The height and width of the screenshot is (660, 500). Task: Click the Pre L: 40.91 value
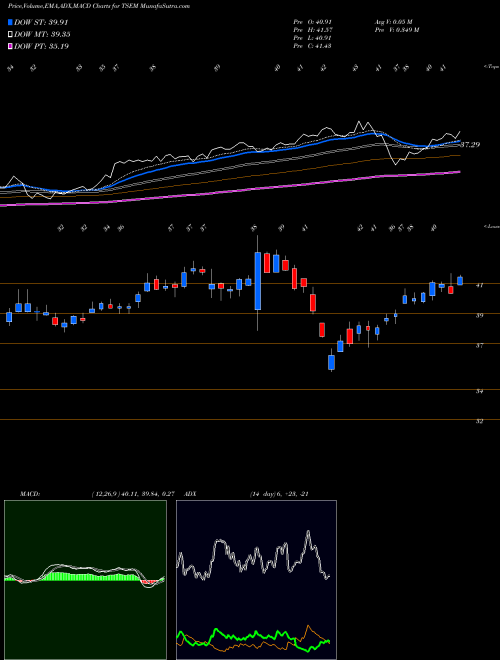pos(312,38)
